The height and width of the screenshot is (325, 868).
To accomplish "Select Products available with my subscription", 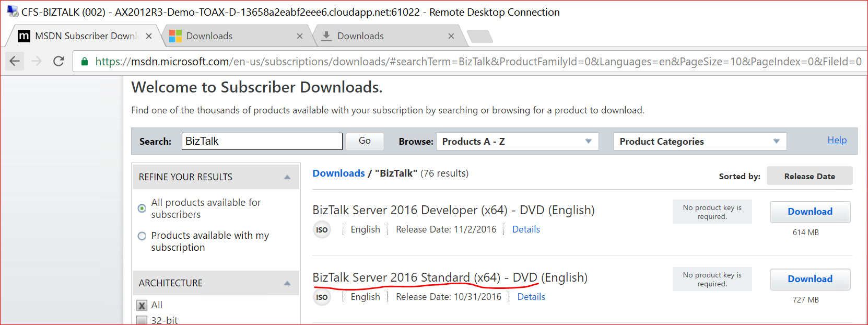I will tap(142, 236).
